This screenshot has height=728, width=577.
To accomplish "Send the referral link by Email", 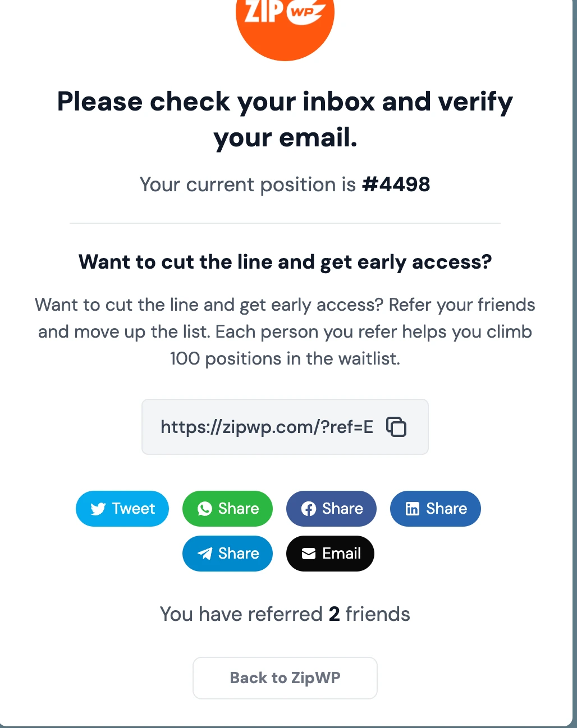I will 330,554.
